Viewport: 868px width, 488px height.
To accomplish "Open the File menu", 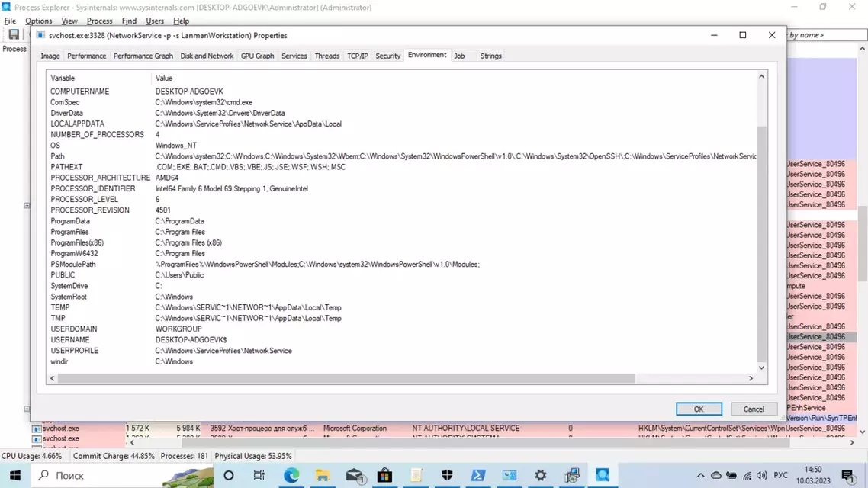I will point(10,21).
